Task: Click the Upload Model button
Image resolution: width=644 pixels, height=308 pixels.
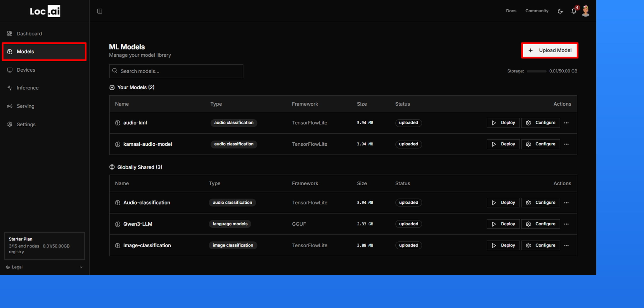Action: [x=549, y=50]
